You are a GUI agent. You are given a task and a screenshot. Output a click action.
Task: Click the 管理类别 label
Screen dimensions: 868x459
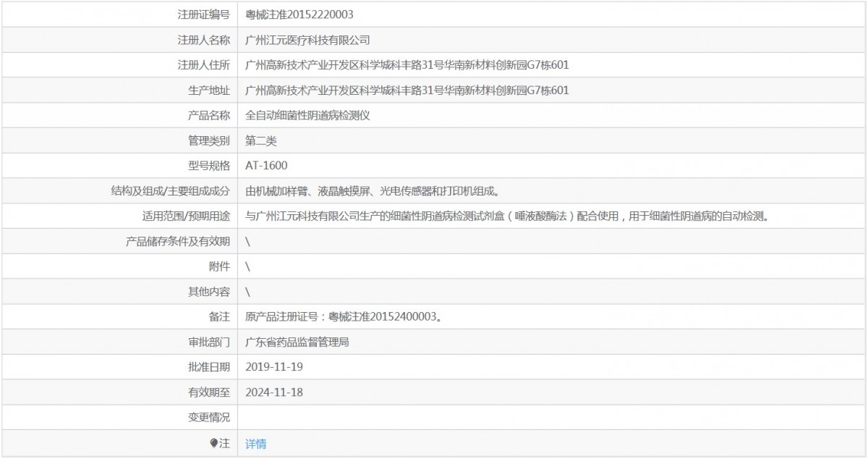point(209,140)
